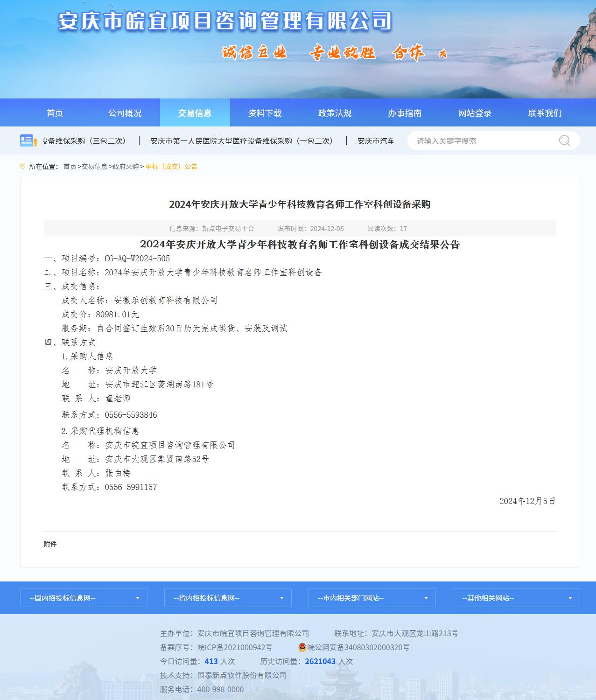This screenshot has height=700, width=596.
Task: Expand the 国内招标信息网 dropdown
Action: point(84,598)
